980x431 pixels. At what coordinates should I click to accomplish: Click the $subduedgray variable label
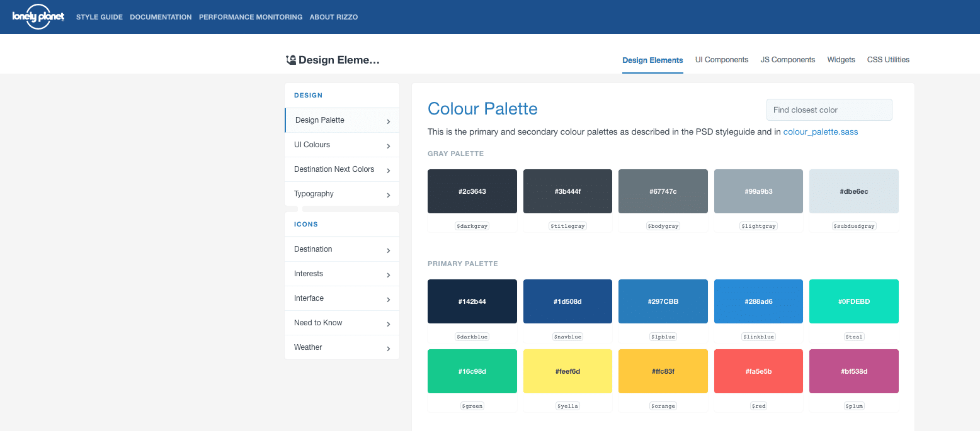[854, 226]
